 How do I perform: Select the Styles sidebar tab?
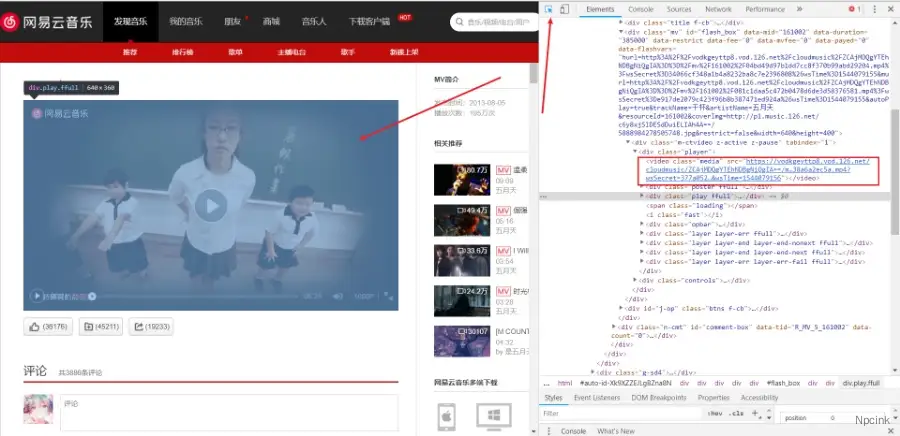point(553,398)
